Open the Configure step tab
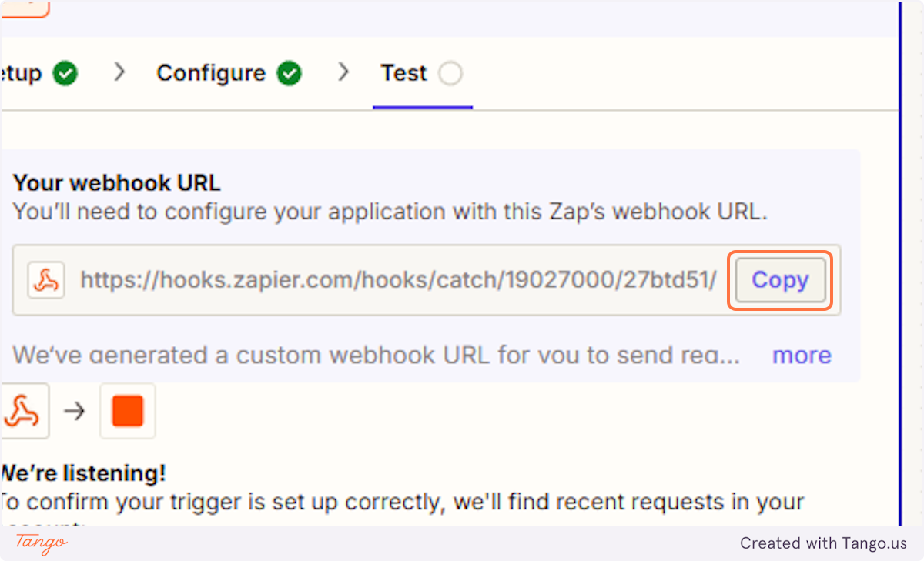Screen dimensions: 924x561 click(x=211, y=73)
